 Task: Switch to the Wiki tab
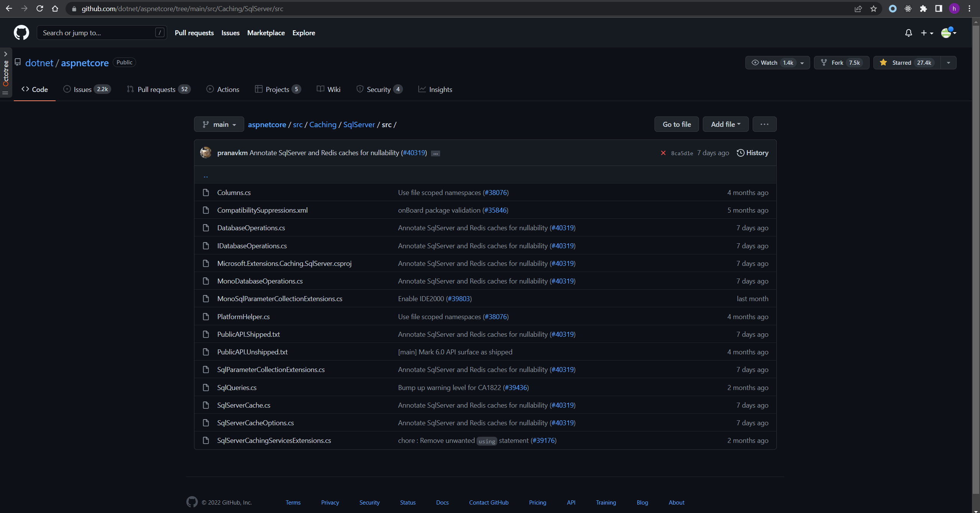[329, 89]
